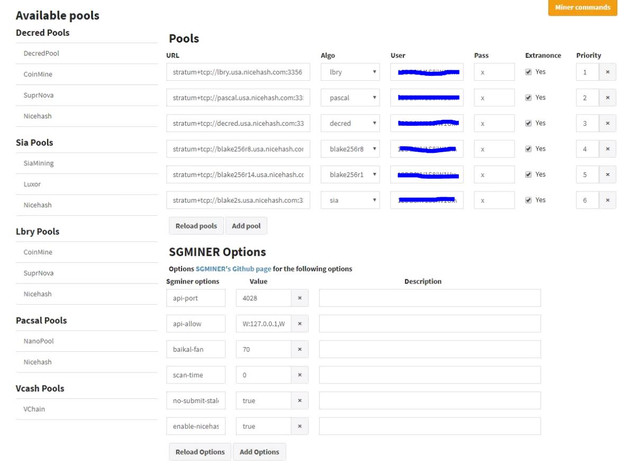Open Miner commands button
The width and height of the screenshot is (640, 468).
[x=582, y=7]
